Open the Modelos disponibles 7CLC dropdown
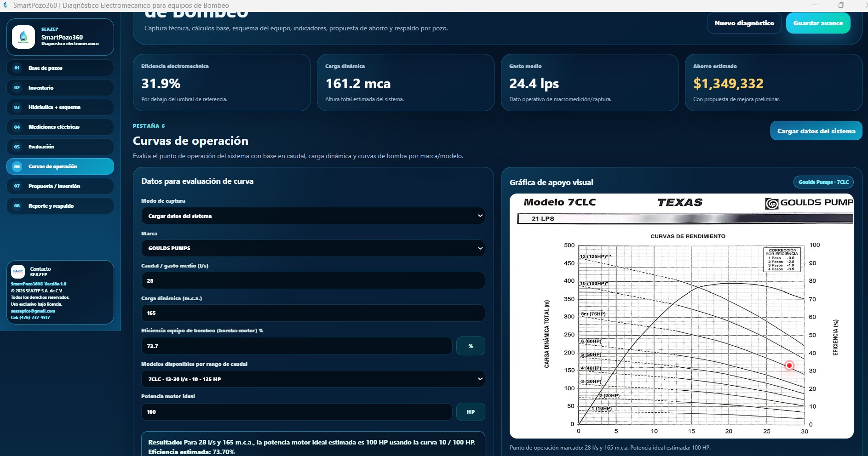The width and height of the screenshot is (868, 456). pos(313,379)
